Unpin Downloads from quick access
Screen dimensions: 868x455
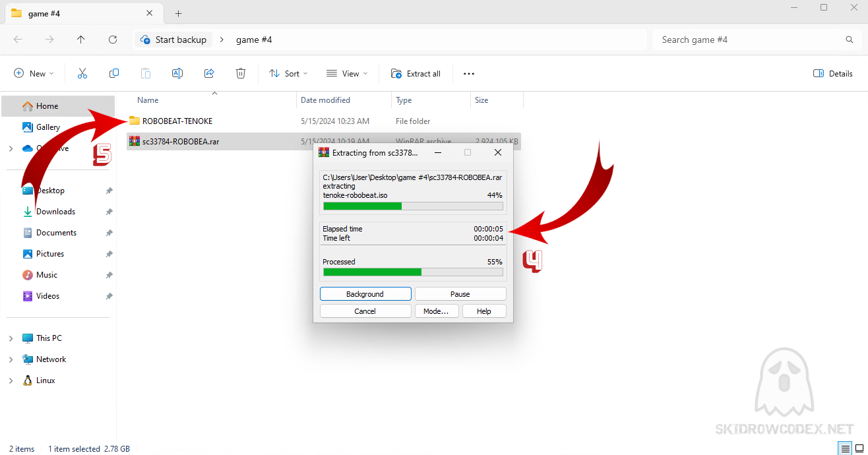click(x=109, y=212)
